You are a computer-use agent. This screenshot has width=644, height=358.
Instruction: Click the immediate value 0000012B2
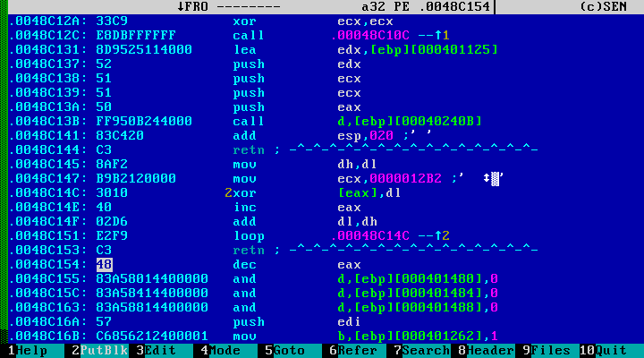click(401, 178)
